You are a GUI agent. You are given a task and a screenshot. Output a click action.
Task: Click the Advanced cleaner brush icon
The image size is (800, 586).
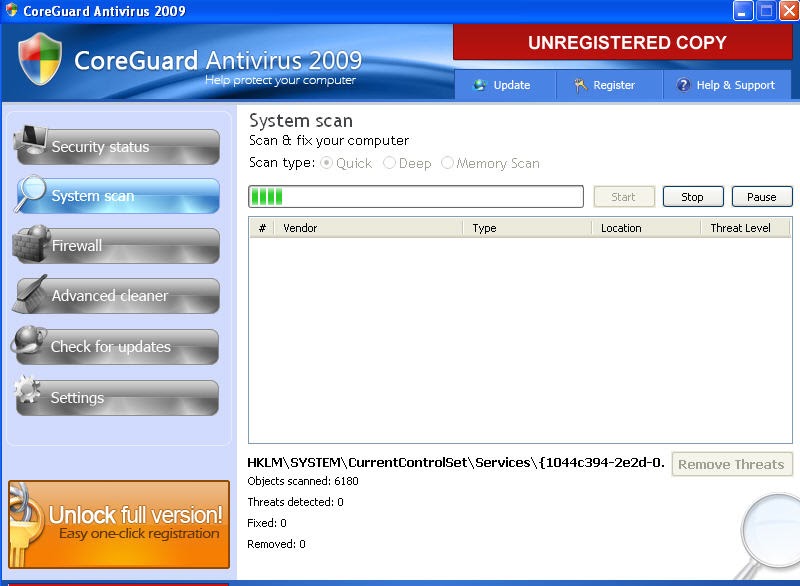click(x=30, y=294)
